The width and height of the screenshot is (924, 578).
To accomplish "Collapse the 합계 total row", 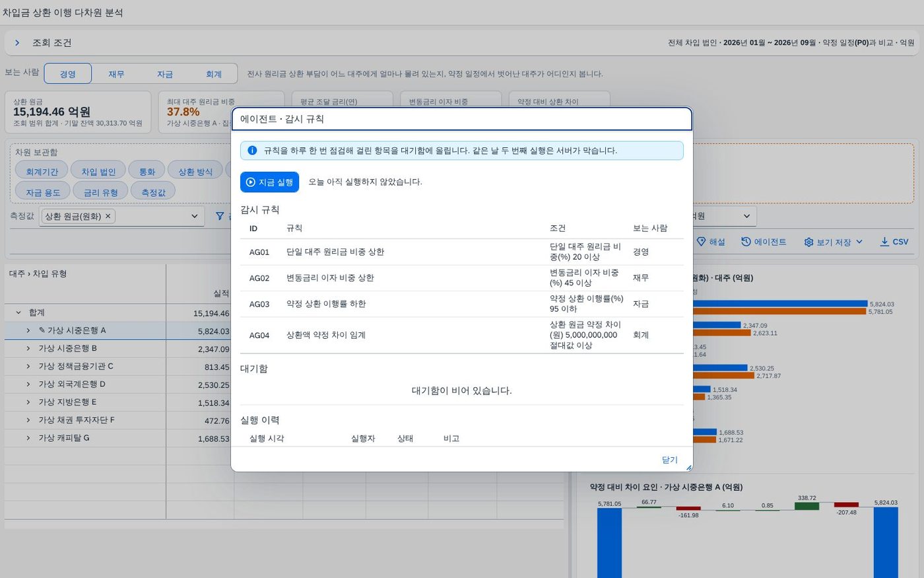I will (18, 312).
